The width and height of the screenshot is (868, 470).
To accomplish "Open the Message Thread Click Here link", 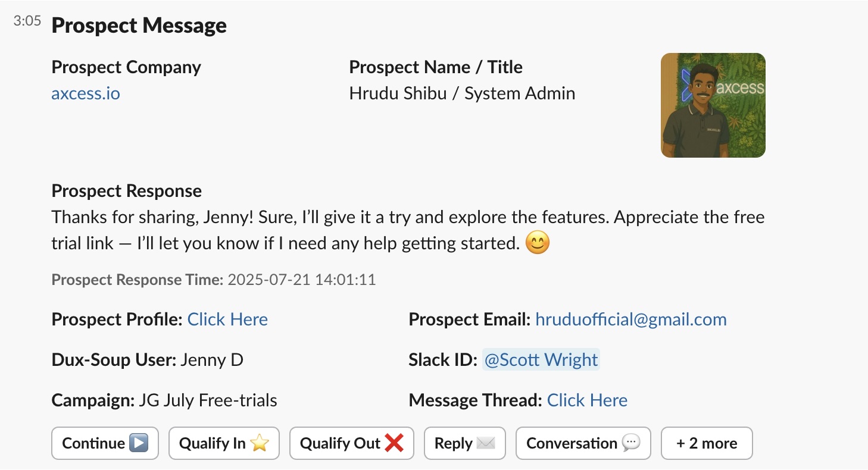I will pyautogui.click(x=587, y=400).
